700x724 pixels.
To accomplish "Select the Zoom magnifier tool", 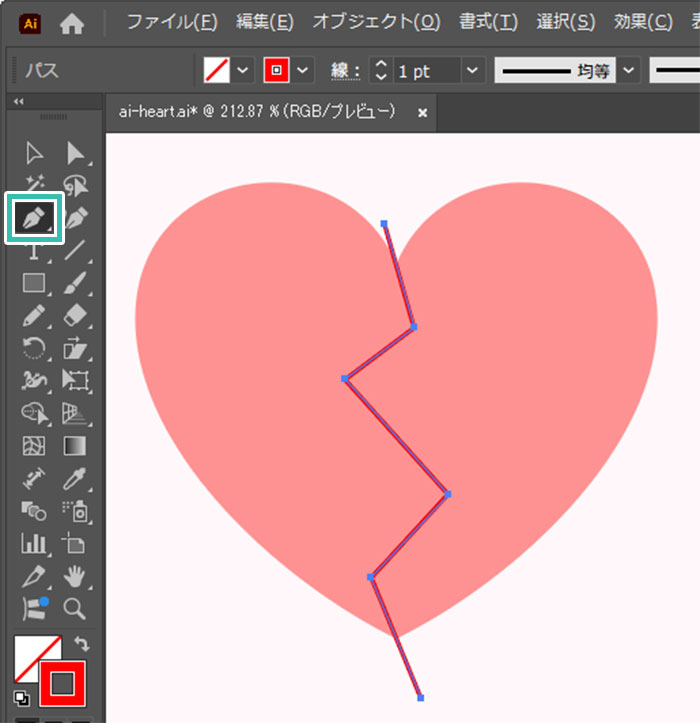I will pos(75,608).
